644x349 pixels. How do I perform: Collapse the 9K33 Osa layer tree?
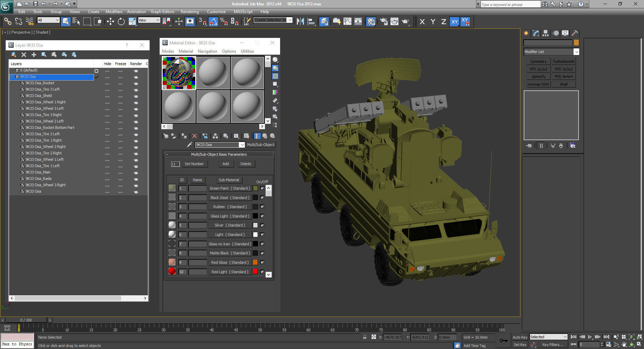pyautogui.click(x=12, y=77)
